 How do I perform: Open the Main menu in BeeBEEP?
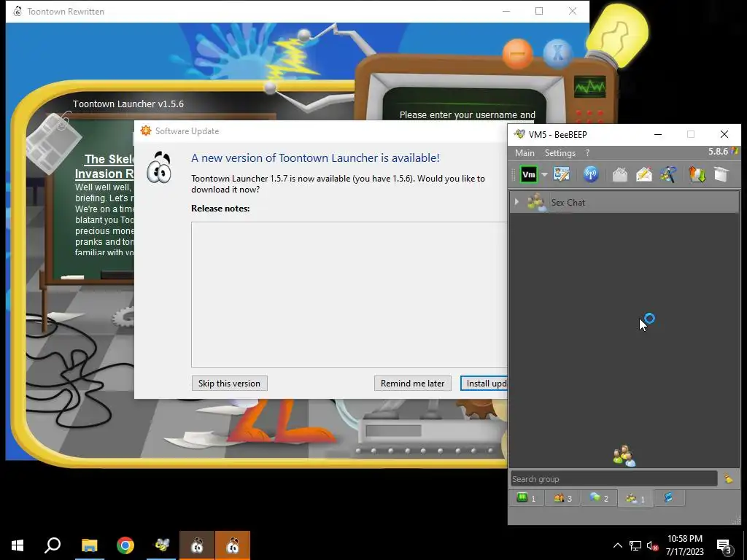point(525,153)
